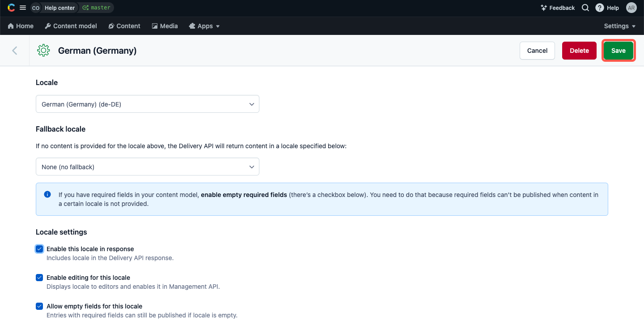Image resolution: width=644 pixels, height=321 pixels.
Task: Click the search icon in the top bar
Action: [x=585, y=8]
